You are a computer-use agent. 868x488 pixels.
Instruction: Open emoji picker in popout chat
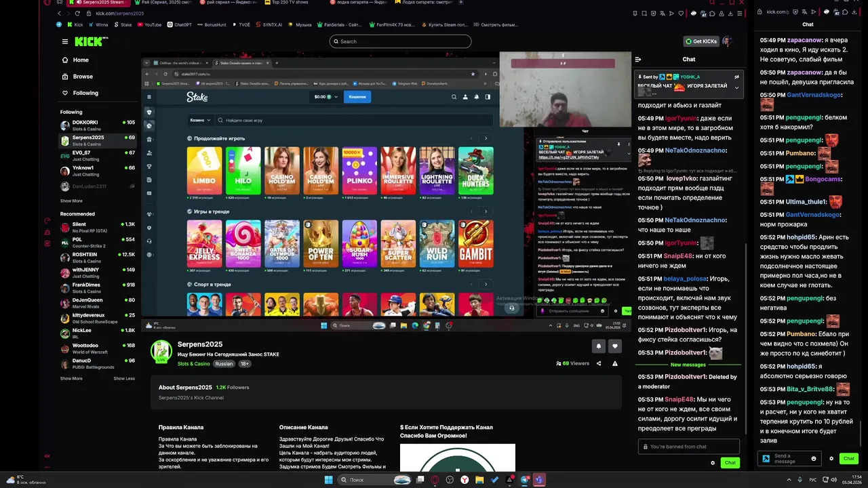[814, 459]
